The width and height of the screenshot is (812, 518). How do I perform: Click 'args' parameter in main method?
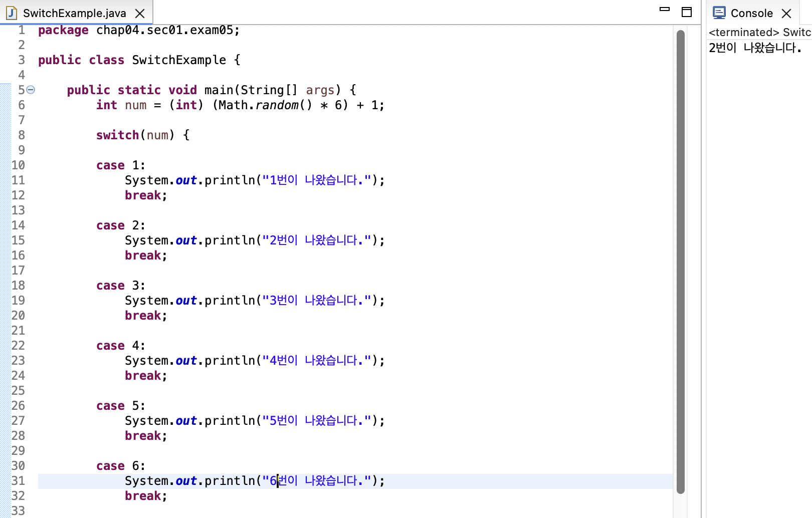[320, 91]
